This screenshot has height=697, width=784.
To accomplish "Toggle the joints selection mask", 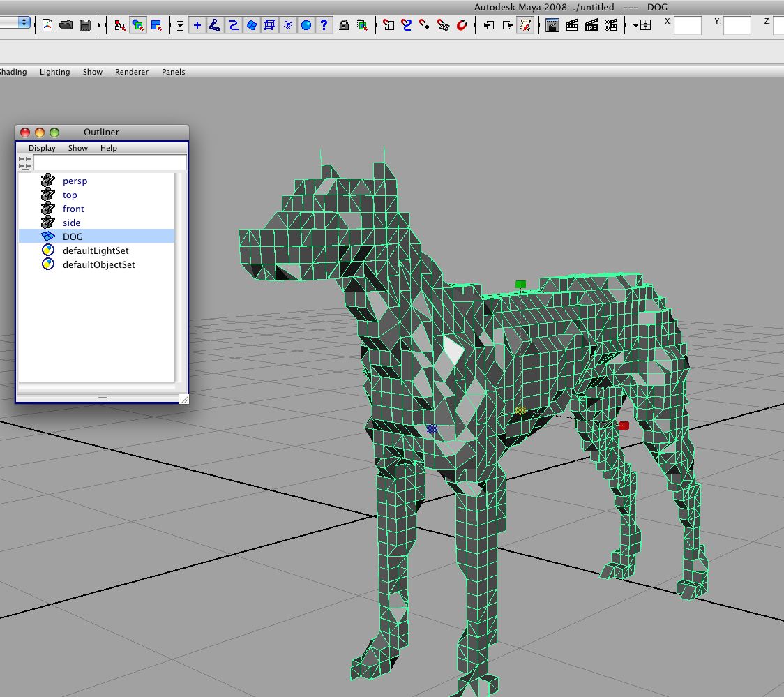I will 215,25.
